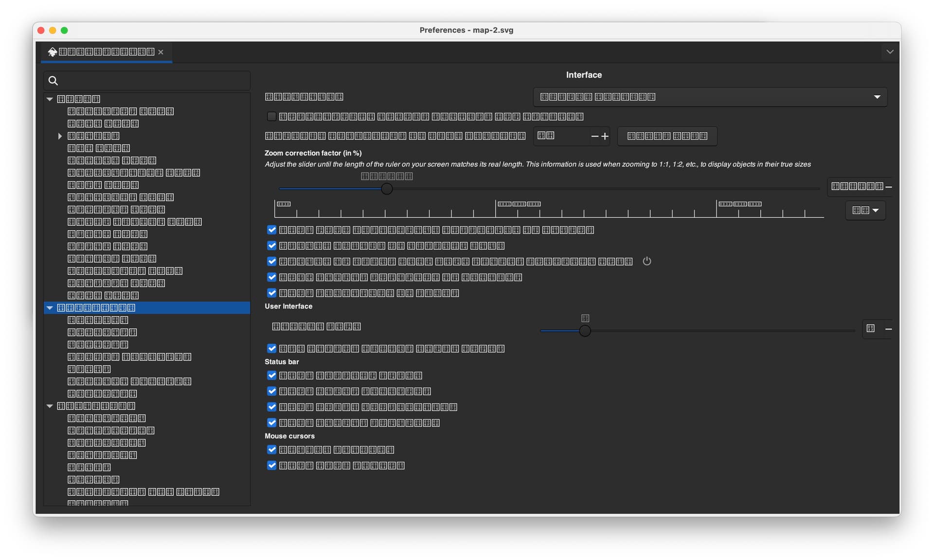934x560 pixels.
Task: Uncheck the second checkbox under Mouse cursors
Action: tap(271, 466)
